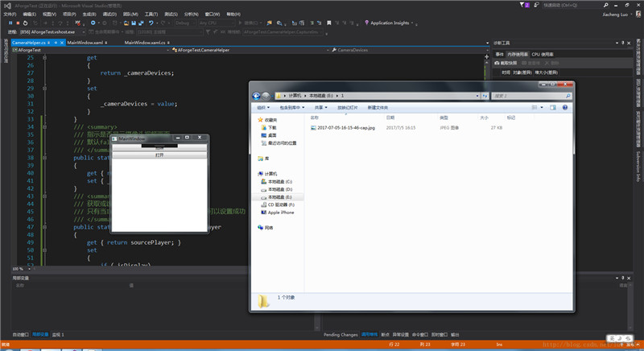644x351 pixels.
Task: Toggle the Explorer preview pane icon
Action: click(x=553, y=108)
